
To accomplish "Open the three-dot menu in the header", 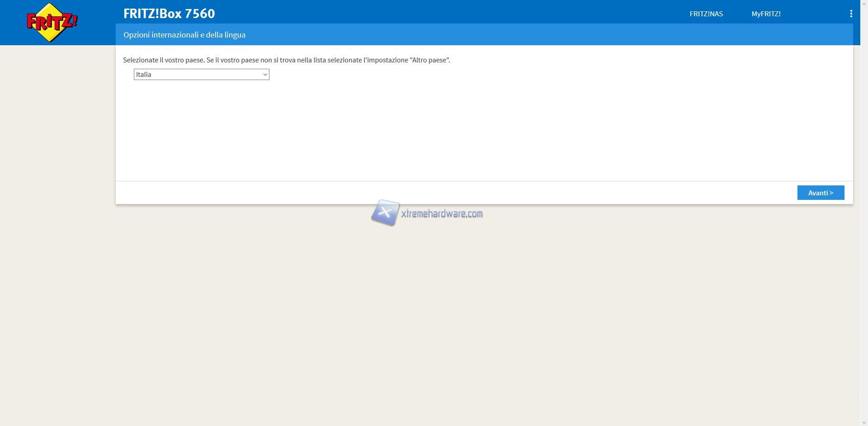I will click(851, 14).
